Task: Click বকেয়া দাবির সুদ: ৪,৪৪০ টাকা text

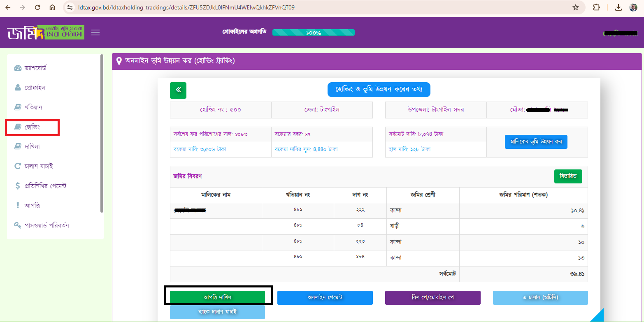Action: click(306, 149)
